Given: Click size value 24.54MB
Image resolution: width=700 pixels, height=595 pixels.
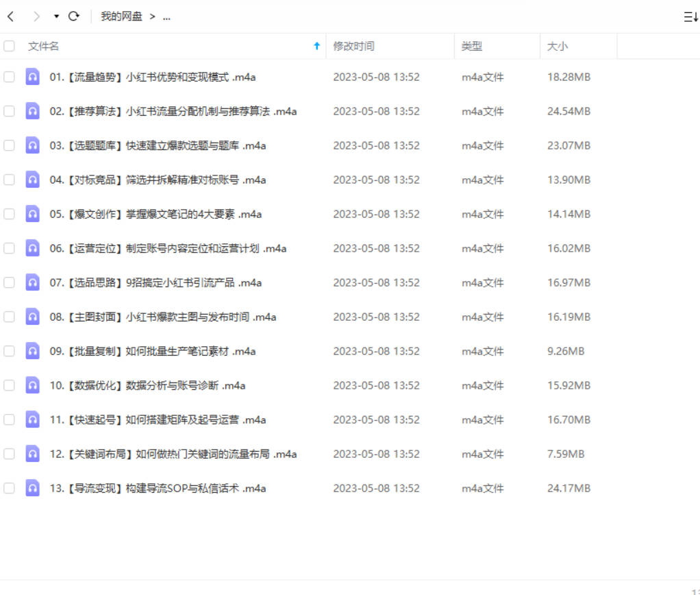Looking at the screenshot, I should click(x=568, y=111).
